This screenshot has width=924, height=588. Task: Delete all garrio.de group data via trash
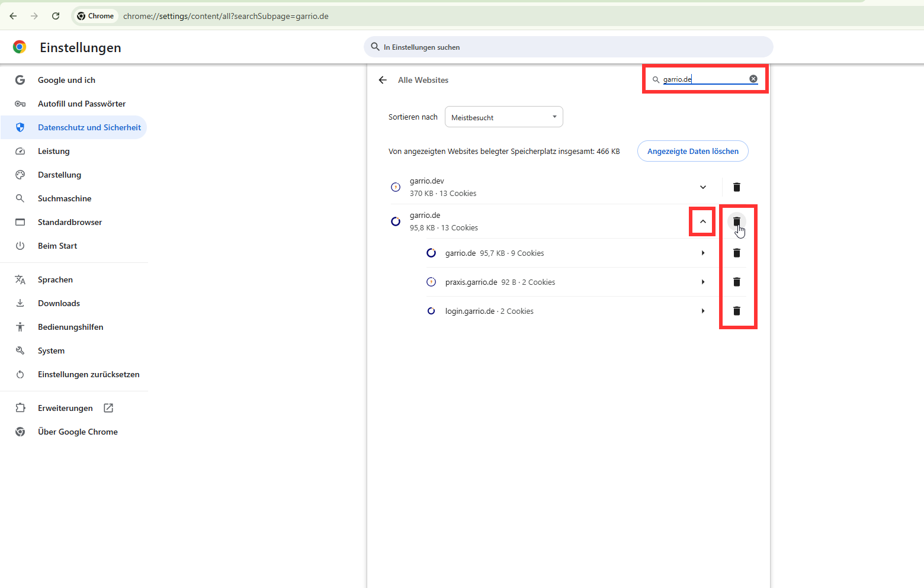point(737,221)
